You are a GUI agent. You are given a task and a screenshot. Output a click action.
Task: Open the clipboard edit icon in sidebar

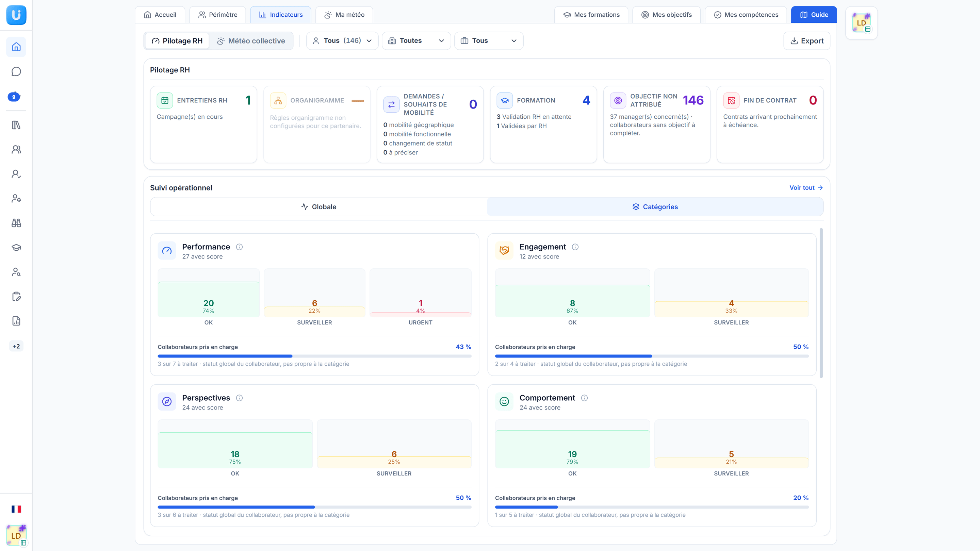[x=16, y=297]
